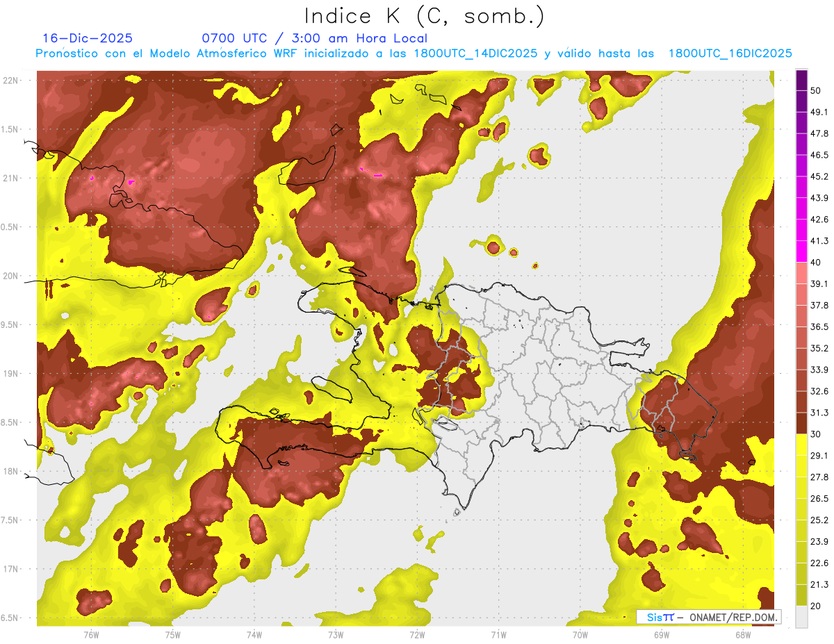Click the 50 value on the color scale
Screen dimensions: 834x644
(x=817, y=90)
